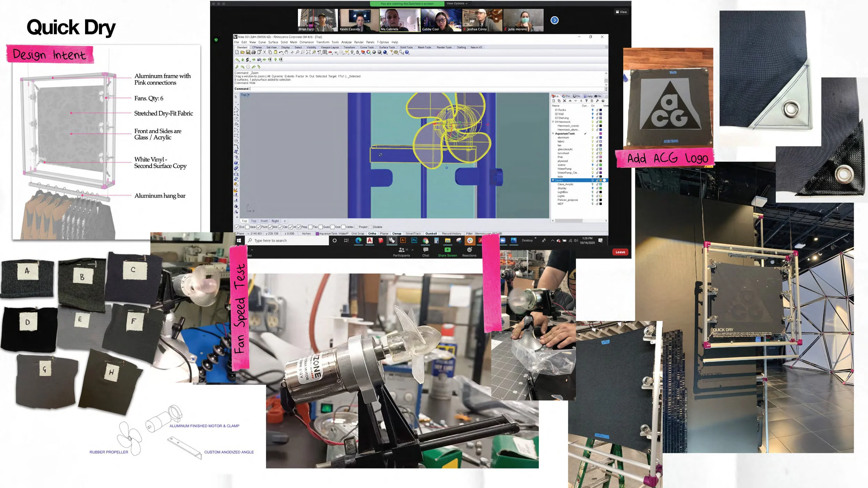Toggle visibility bulb of fabric layer
868x488 pixels.
click(x=592, y=142)
